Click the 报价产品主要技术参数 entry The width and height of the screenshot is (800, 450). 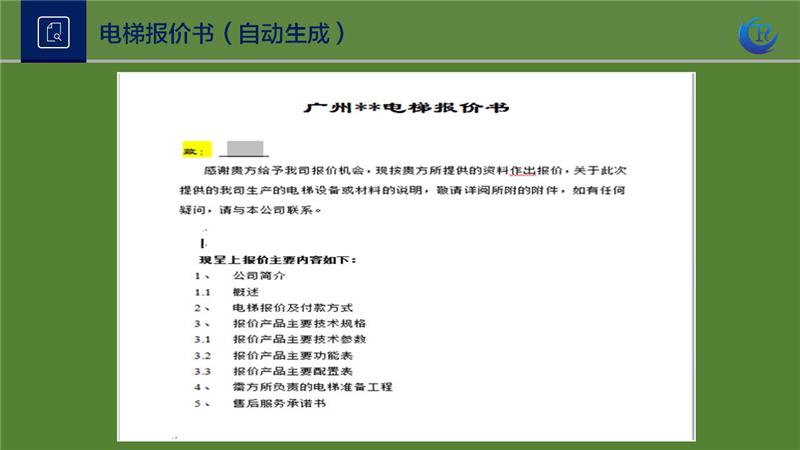coord(299,339)
